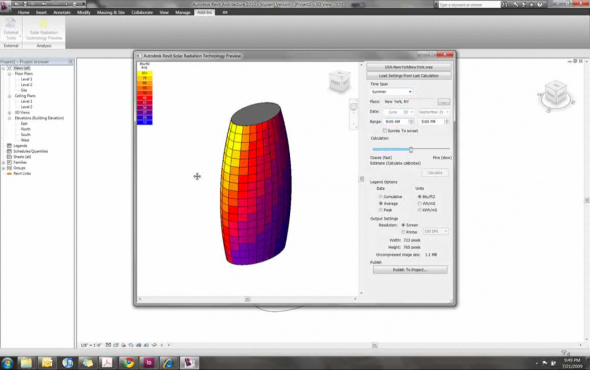Select the Peak data radio button

click(x=381, y=210)
